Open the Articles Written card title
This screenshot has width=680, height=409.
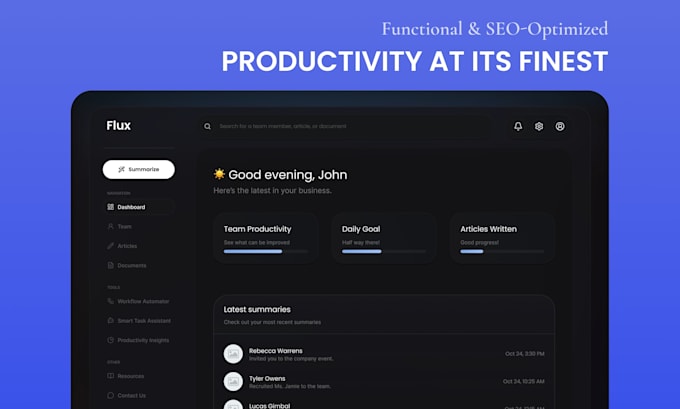click(x=488, y=229)
